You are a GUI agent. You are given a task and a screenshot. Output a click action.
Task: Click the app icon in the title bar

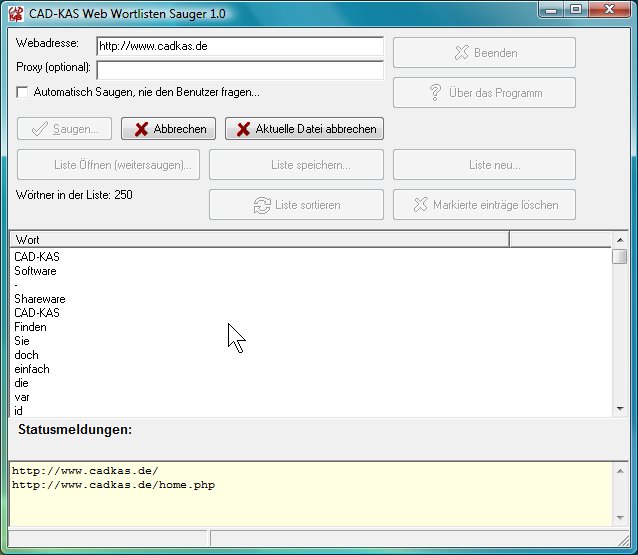point(16,10)
